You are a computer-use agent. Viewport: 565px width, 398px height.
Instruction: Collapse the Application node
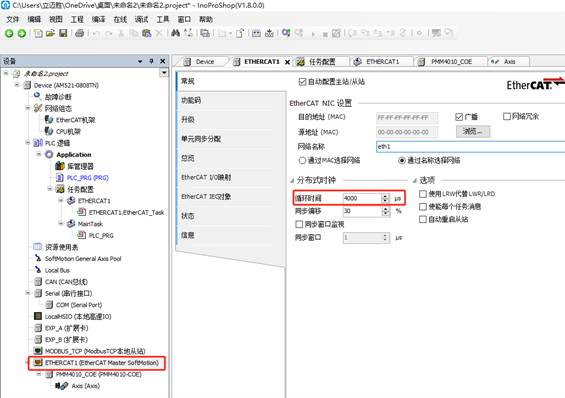(x=39, y=154)
